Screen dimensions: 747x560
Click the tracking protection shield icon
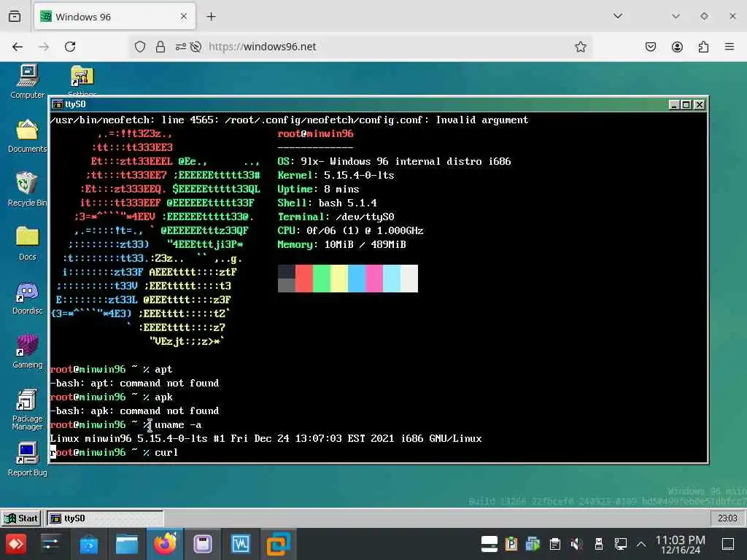coord(139,47)
